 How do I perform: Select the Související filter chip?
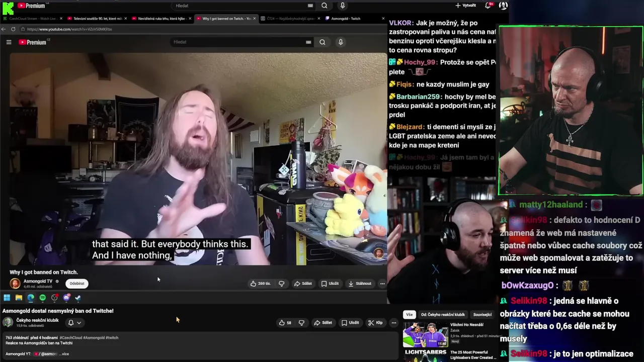(x=482, y=315)
